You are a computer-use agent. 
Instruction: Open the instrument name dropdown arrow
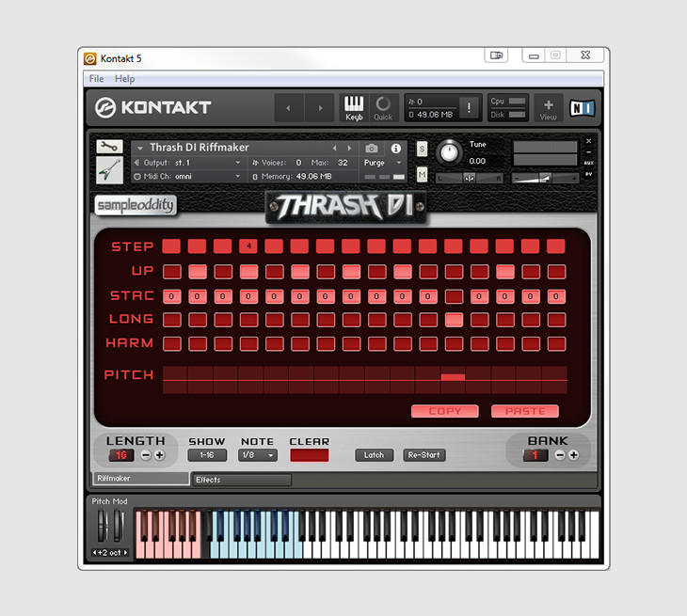click(x=140, y=149)
